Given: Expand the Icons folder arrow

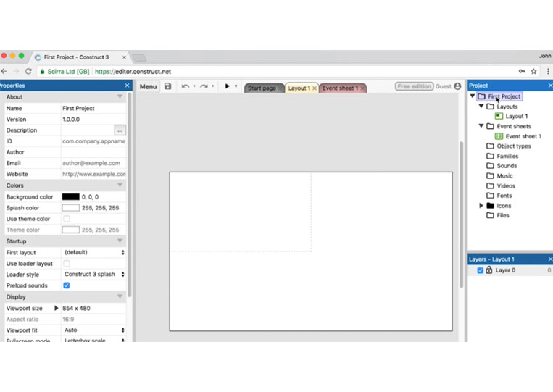Looking at the screenshot, I should pyautogui.click(x=481, y=206).
